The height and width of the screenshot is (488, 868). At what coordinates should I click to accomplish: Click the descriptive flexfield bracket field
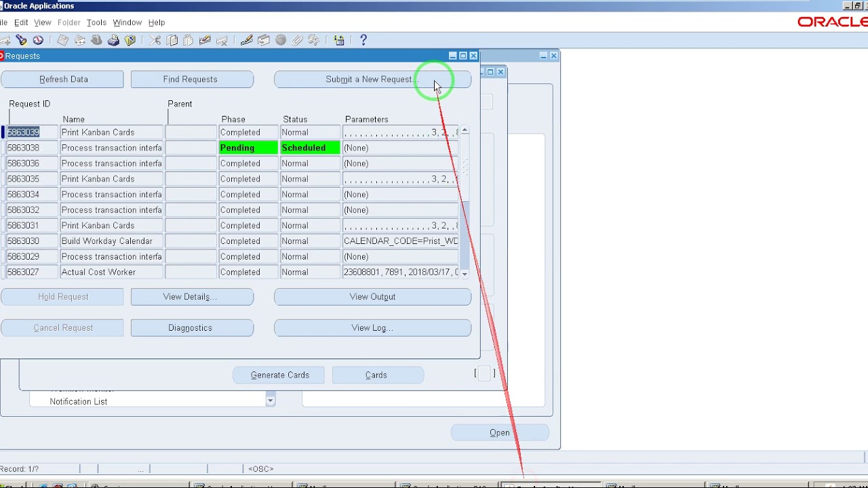point(484,373)
